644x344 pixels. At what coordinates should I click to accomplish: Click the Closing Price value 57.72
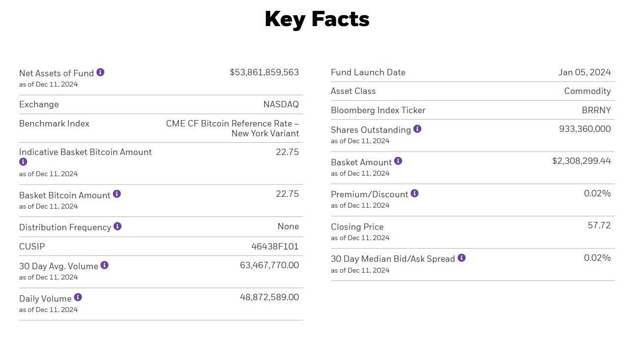(599, 225)
